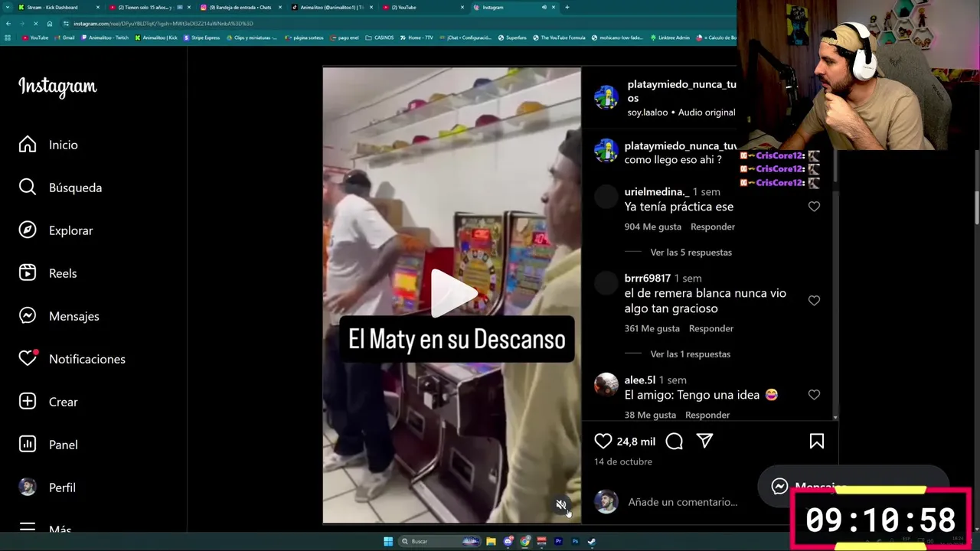Open Discord from the taskbar
This screenshot has width=980, height=551.
(x=508, y=541)
